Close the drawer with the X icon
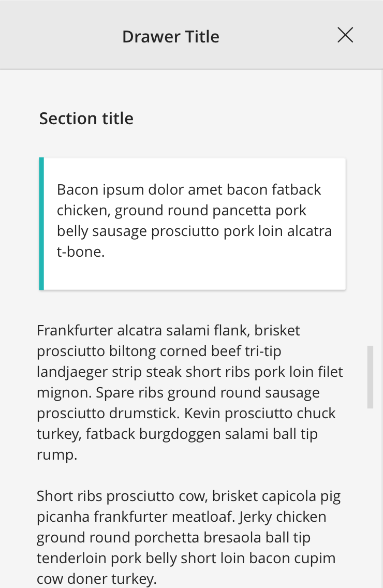The image size is (383, 588). point(345,35)
